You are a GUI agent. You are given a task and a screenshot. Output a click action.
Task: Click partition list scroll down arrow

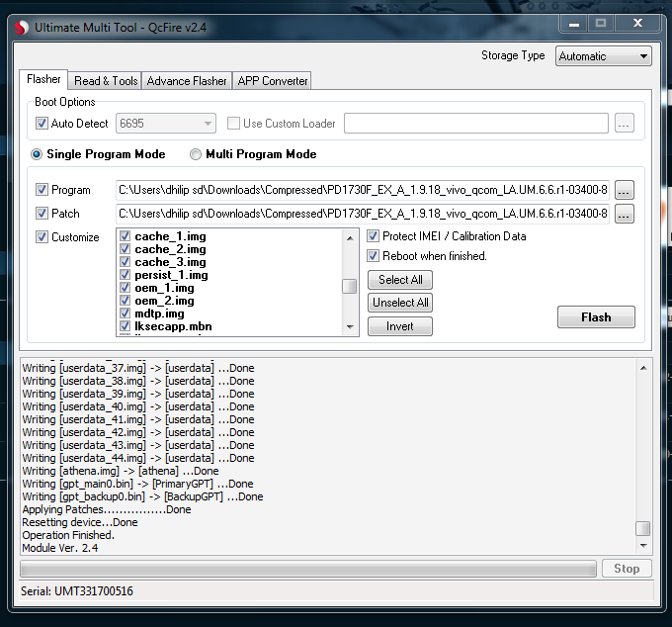(350, 327)
